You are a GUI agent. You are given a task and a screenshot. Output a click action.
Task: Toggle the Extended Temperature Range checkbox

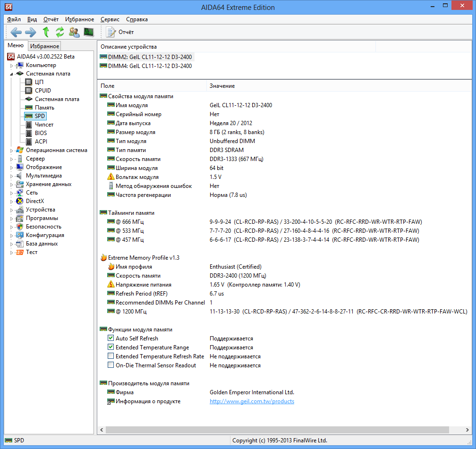tap(111, 347)
